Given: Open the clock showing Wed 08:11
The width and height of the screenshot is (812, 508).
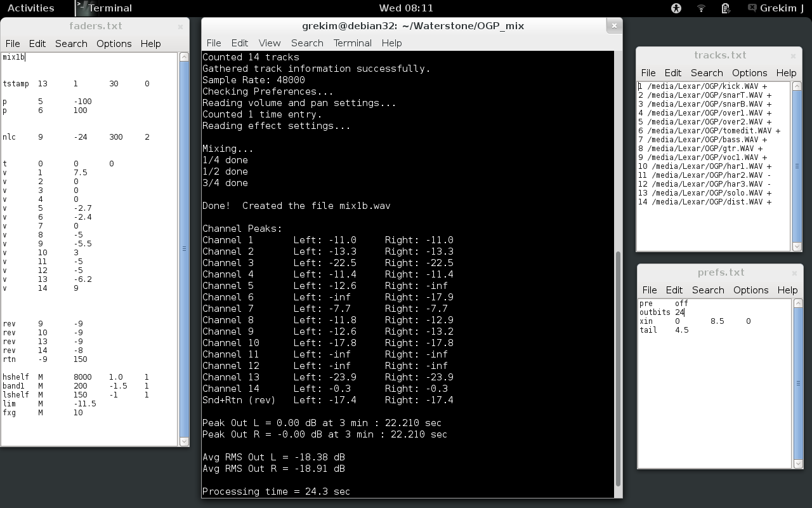Looking at the screenshot, I should click(406, 8).
